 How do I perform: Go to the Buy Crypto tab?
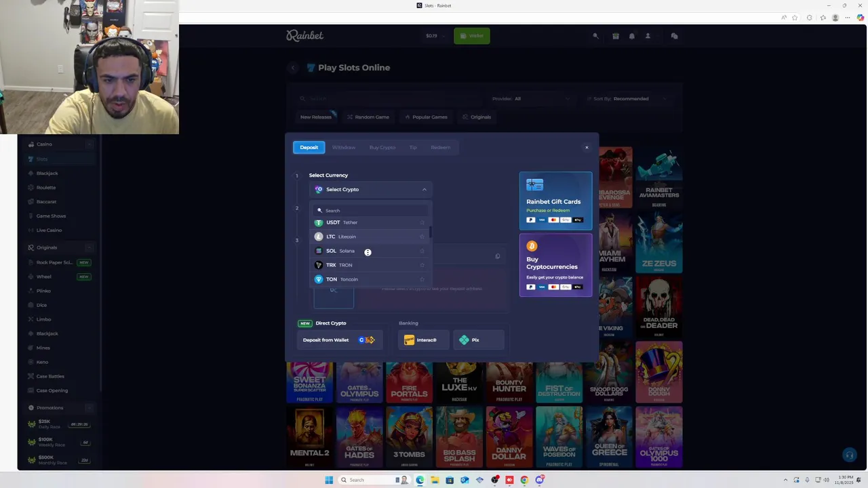[382, 147]
